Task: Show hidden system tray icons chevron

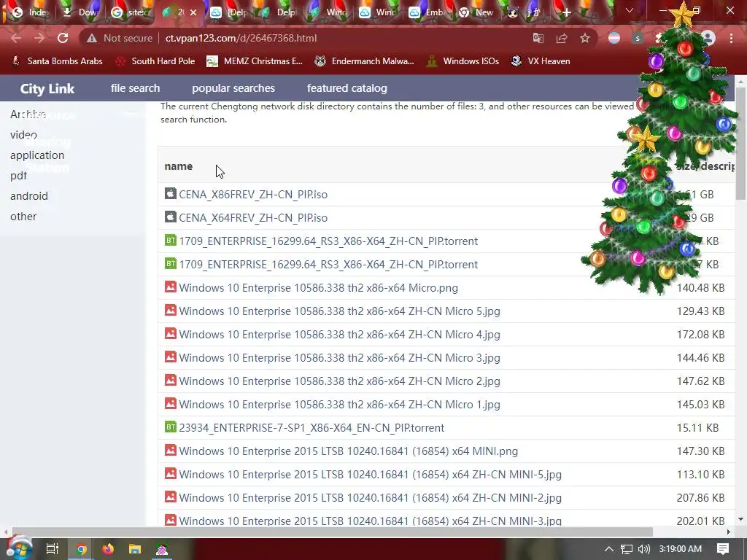Action: tap(609, 549)
